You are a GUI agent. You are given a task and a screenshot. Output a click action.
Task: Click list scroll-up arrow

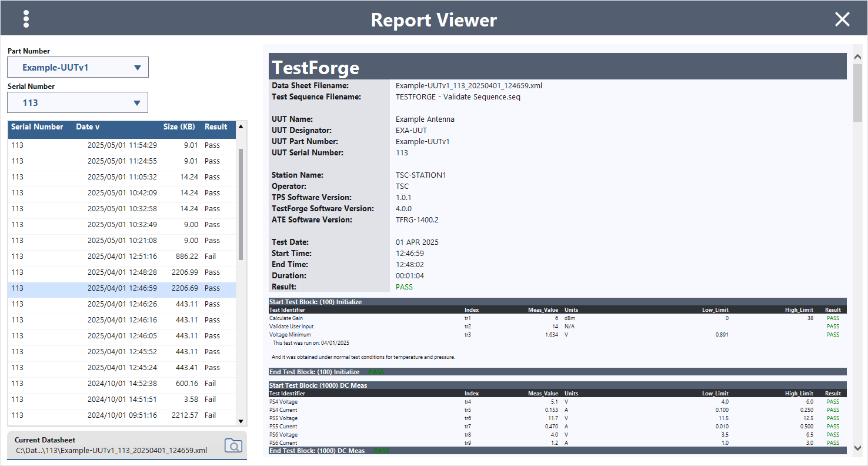tap(241, 127)
